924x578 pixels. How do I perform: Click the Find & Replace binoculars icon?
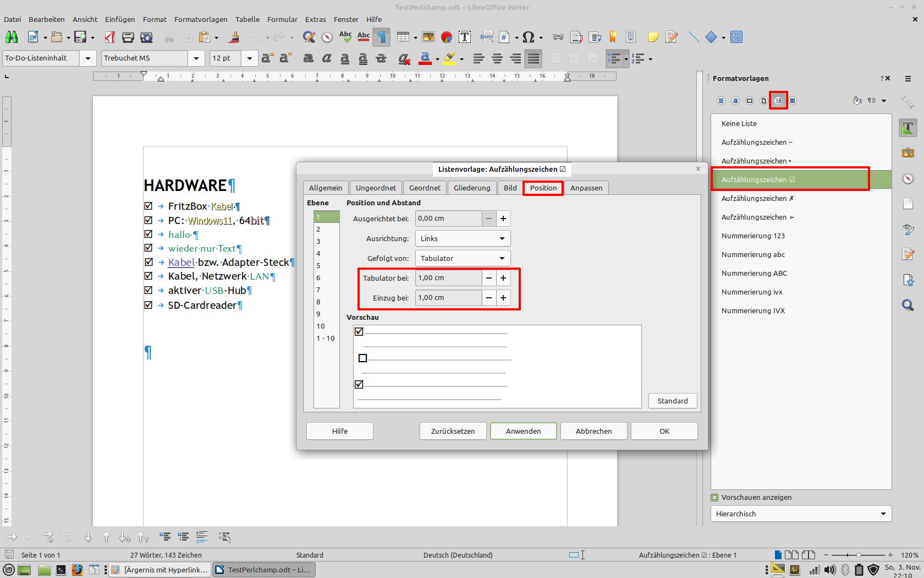pos(12,37)
